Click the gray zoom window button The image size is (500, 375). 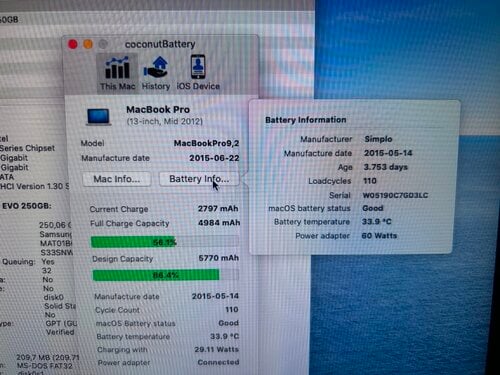pos(103,44)
